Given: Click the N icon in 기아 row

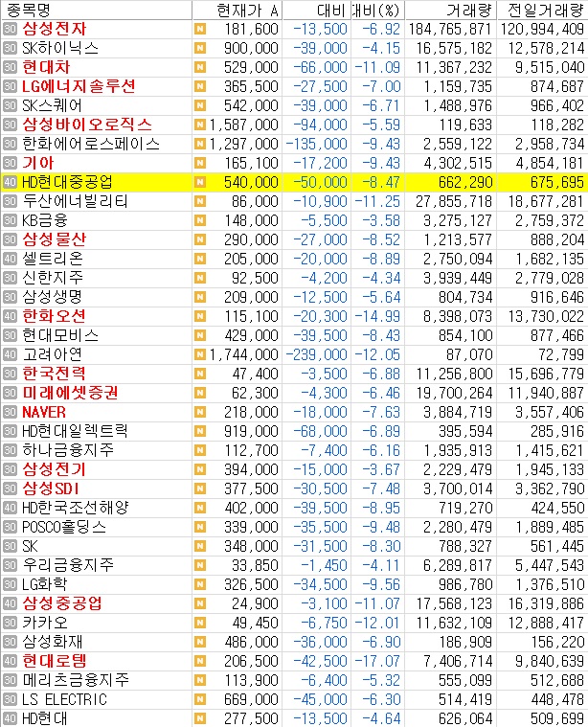Looking at the screenshot, I should point(200,163).
